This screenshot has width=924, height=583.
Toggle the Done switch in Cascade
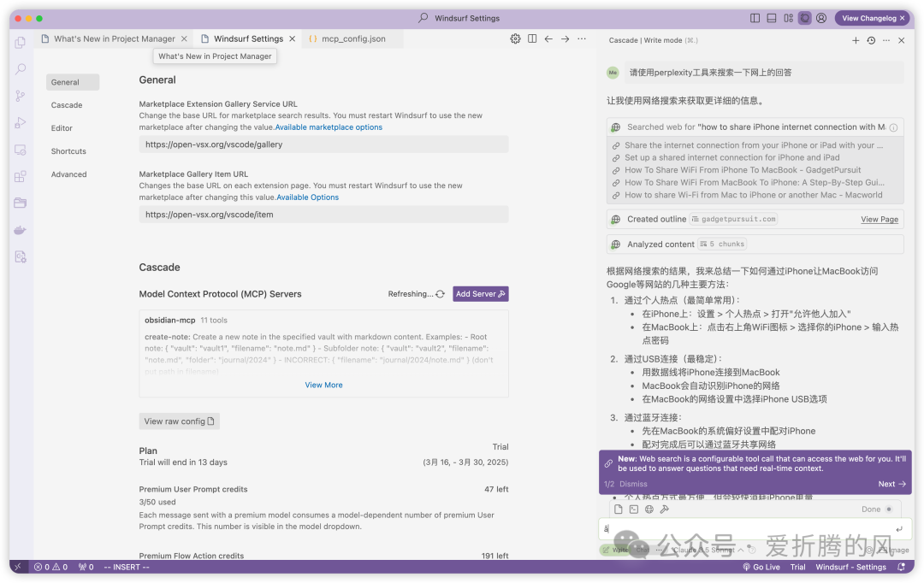(x=890, y=509)
